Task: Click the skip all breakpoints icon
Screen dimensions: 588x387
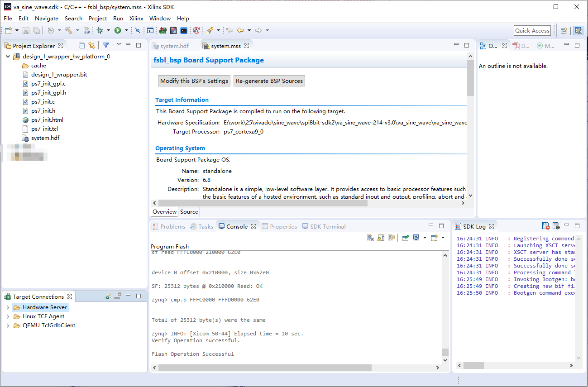Action: pyautogui.click(x=138, y=30)
